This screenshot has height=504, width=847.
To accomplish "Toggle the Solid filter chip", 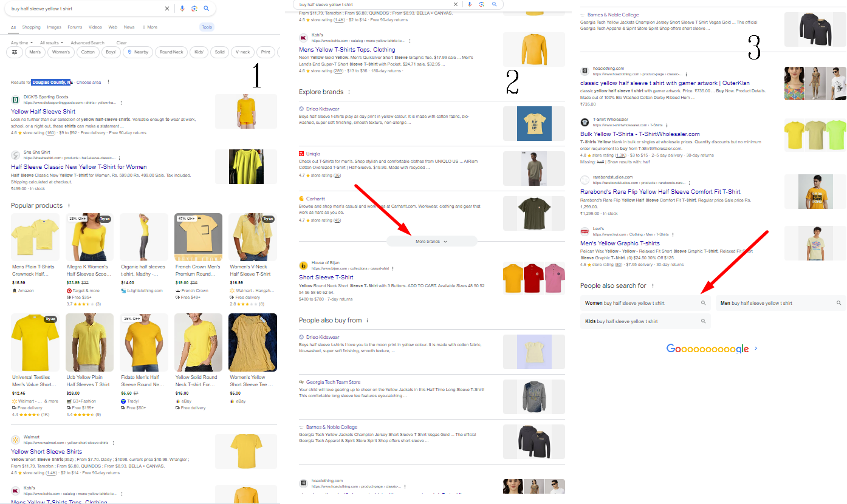I will point(220,52).
